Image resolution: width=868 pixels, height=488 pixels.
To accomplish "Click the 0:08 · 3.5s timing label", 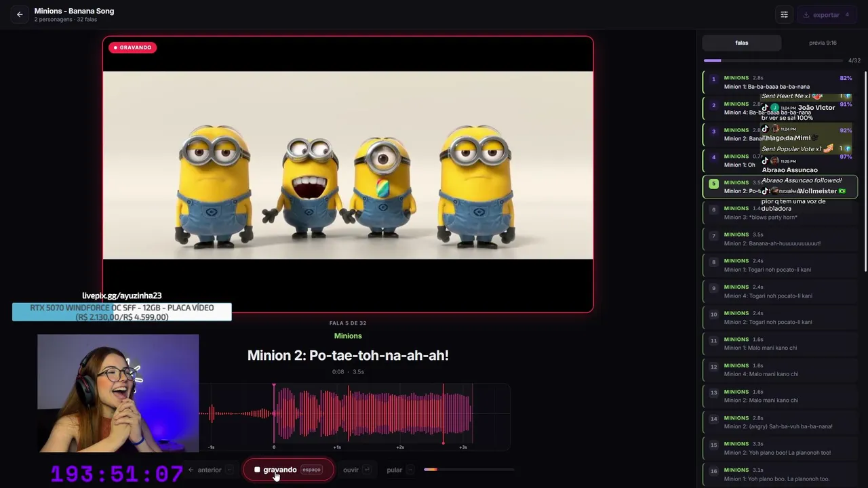I will pos(348,372).
